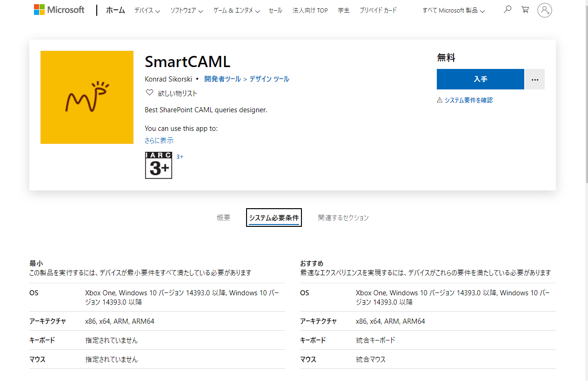Click 統合マウス value text
Screen dimensions: 588x381
click(x=371, y=360)
